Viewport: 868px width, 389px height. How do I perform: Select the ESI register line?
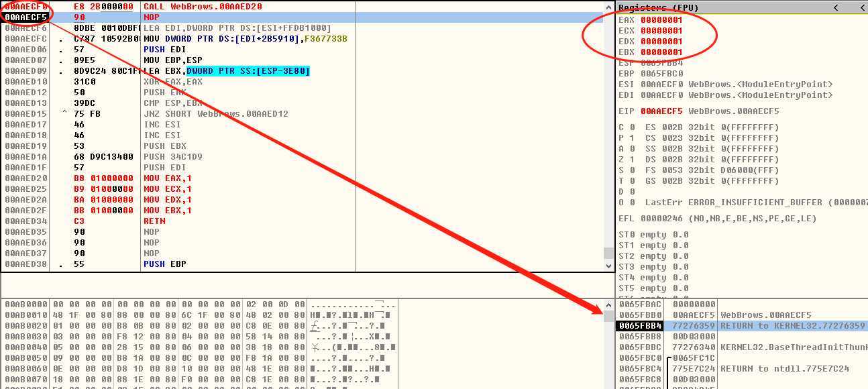(725, 85)
